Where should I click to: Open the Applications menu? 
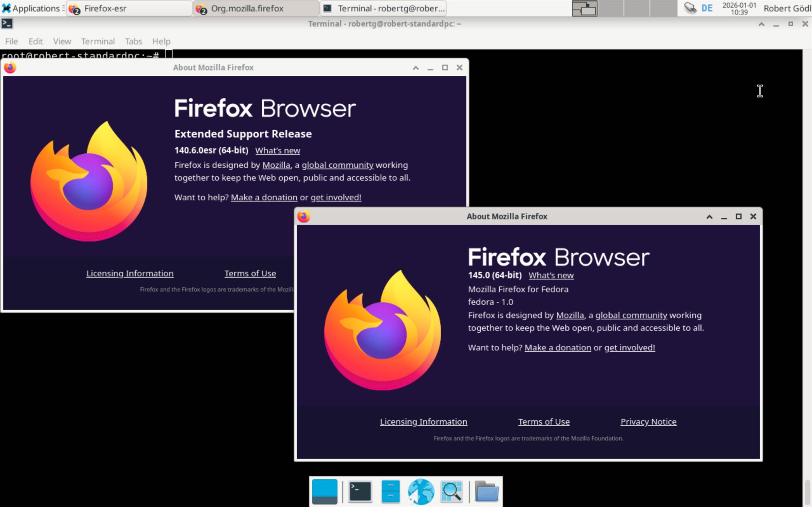31,8
